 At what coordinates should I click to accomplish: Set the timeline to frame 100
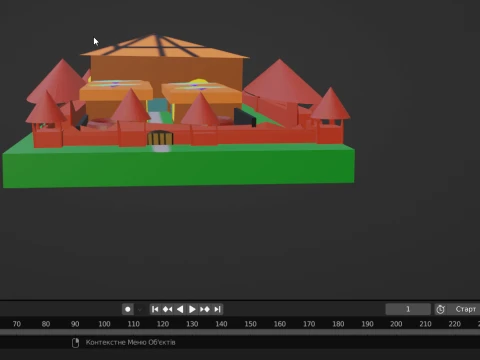point(104,324)
